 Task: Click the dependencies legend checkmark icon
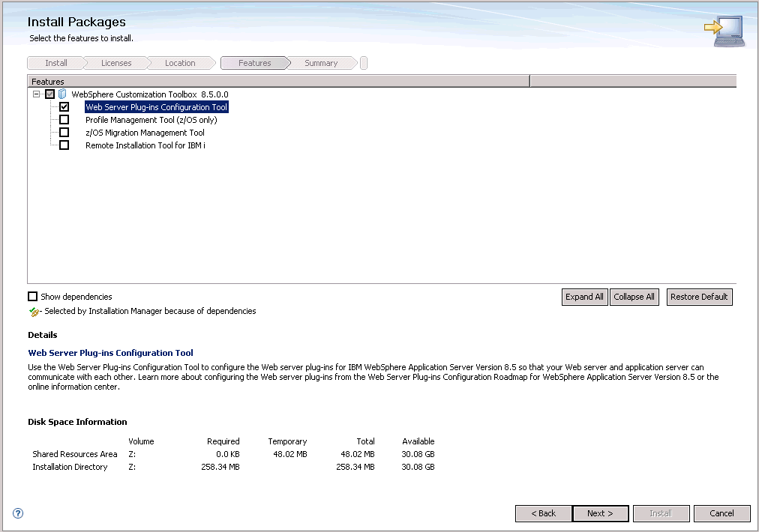(34, 312)
